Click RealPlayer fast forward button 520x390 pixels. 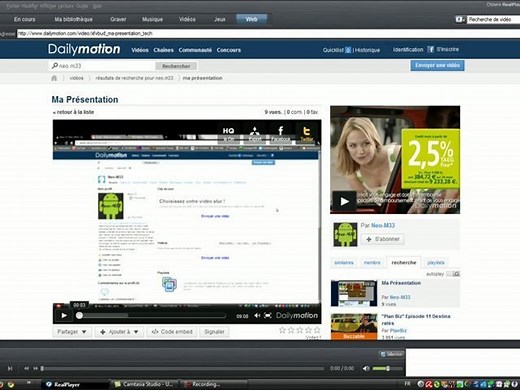click(x=35, y=368)
